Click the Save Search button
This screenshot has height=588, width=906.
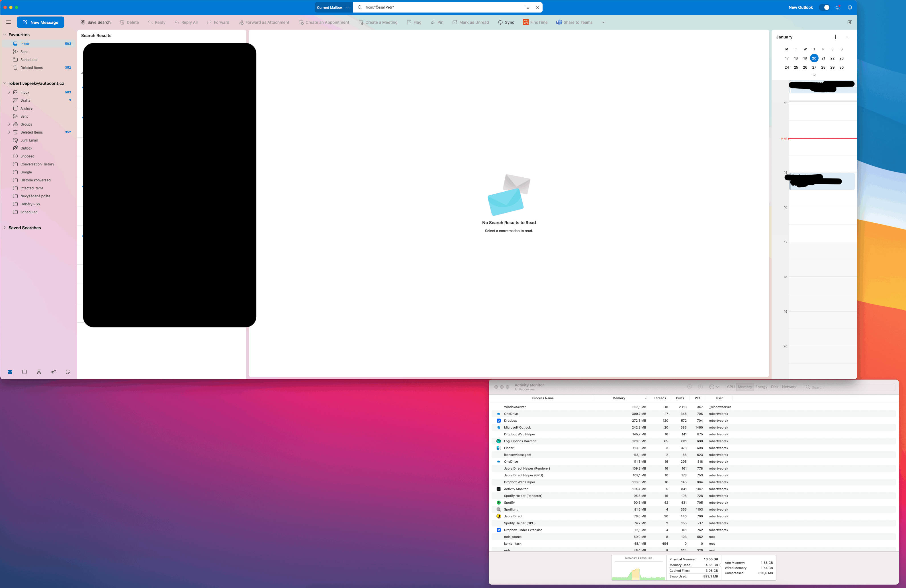tap(95, 22)
